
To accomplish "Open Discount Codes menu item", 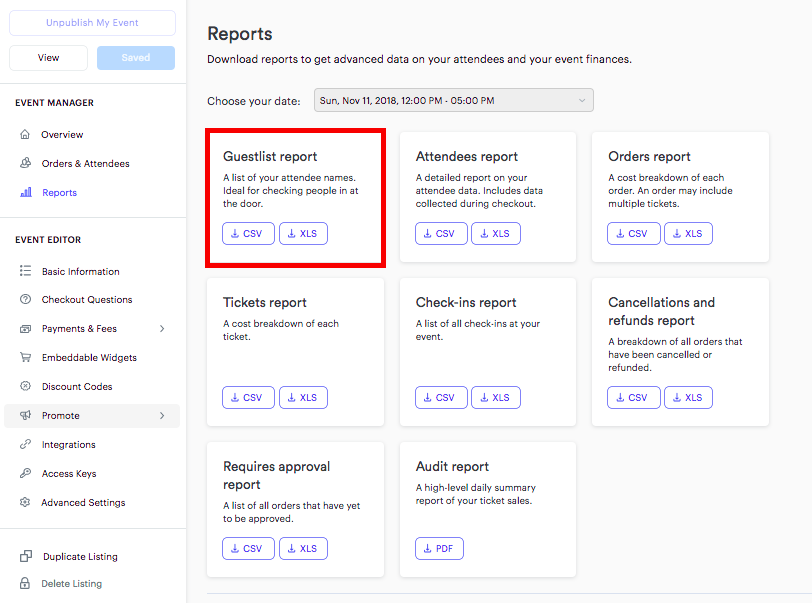I will pyautogui.click(x=77, y=386).
